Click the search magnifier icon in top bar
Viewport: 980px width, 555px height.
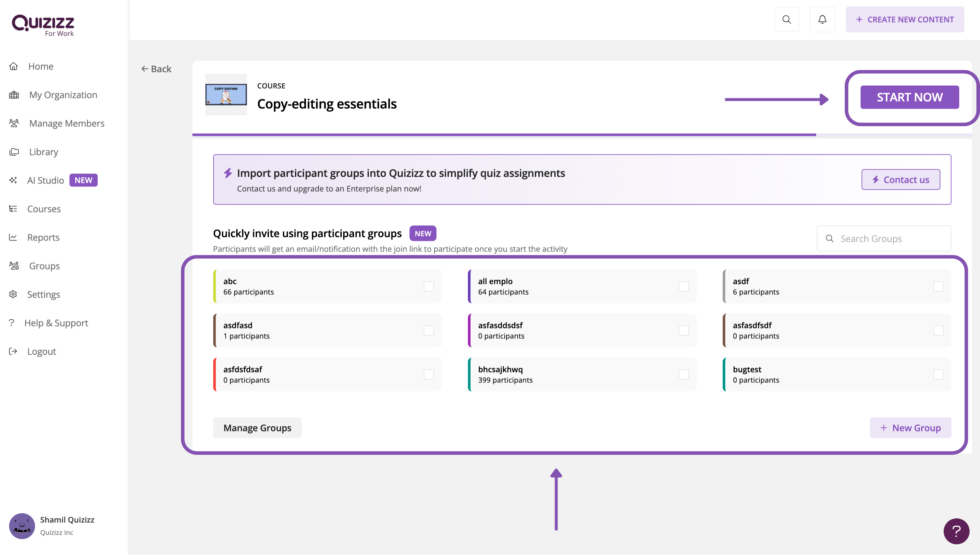click(x=786, y=19)
